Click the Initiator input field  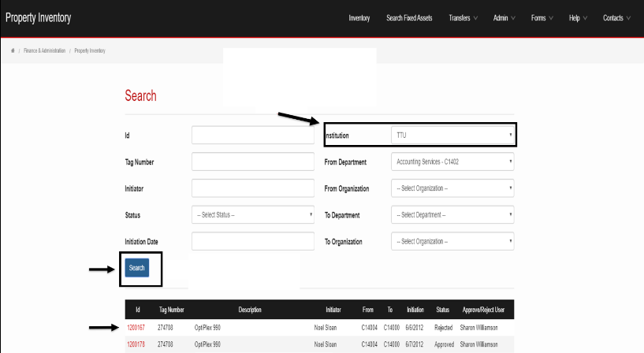point(252,188)
